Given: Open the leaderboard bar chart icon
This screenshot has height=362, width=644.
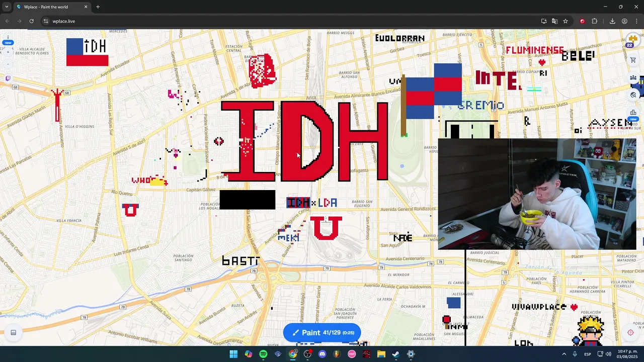Looking at the screenshot, I should pos(633,113).
